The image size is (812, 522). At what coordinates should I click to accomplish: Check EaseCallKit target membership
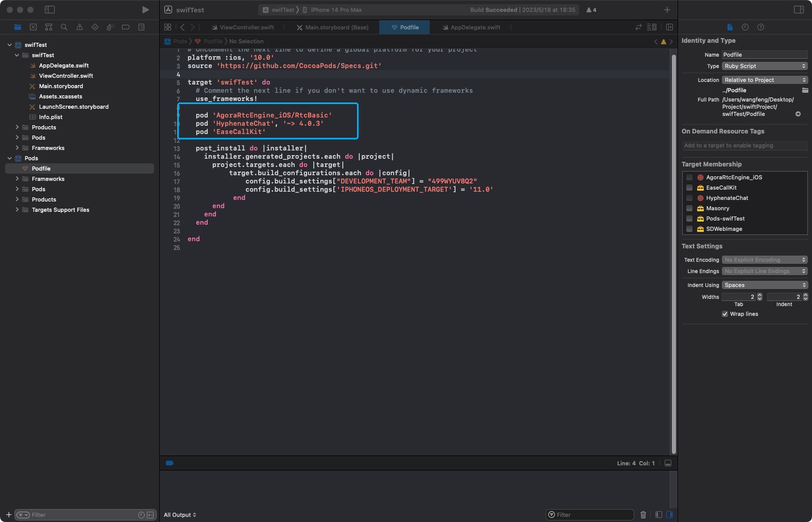point(689,188)
